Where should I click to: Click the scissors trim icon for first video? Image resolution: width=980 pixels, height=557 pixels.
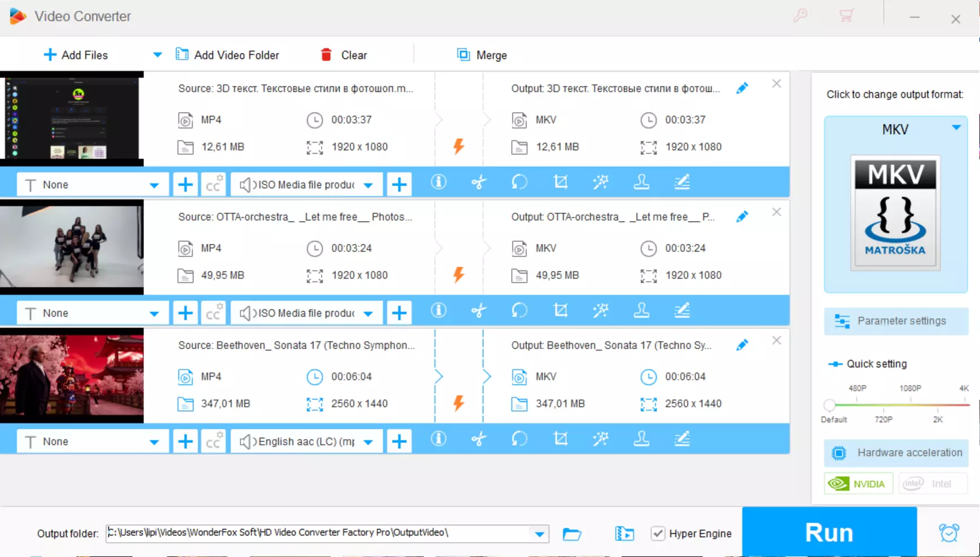point(478,182)
